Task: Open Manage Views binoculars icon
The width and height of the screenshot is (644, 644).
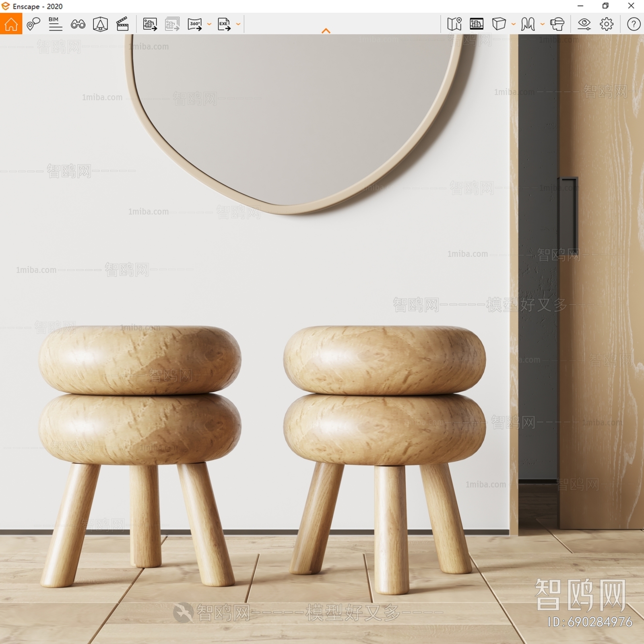Action: (78, 24)
